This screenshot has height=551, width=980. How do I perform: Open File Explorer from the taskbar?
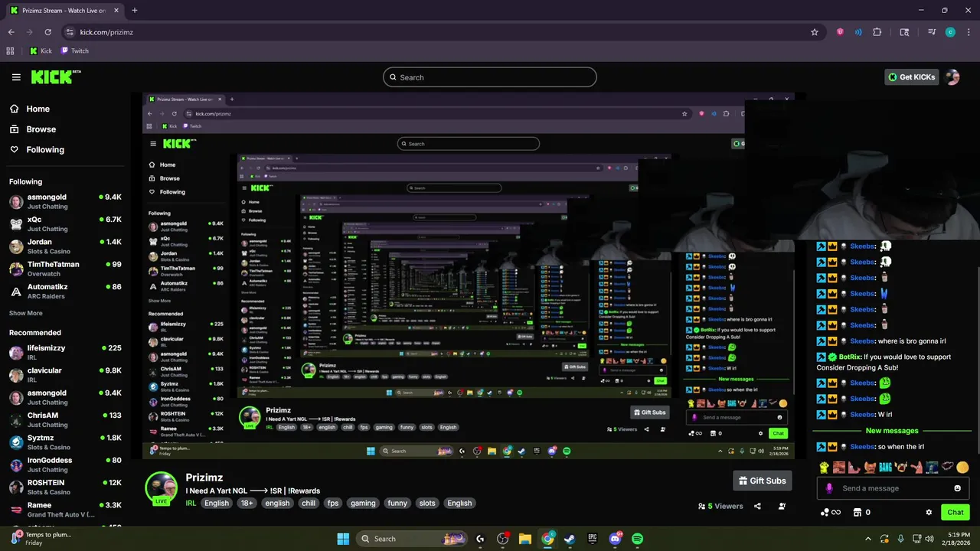(525, 539)
